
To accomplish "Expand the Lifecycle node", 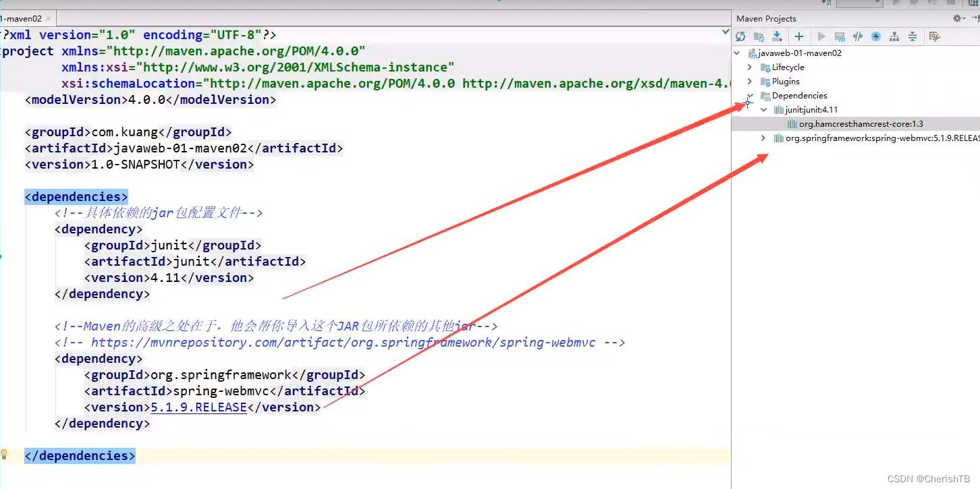I will coord(750,67).
